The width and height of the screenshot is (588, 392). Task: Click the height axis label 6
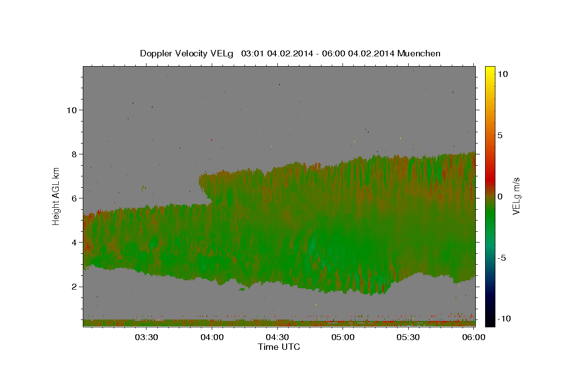click(74, 198)
